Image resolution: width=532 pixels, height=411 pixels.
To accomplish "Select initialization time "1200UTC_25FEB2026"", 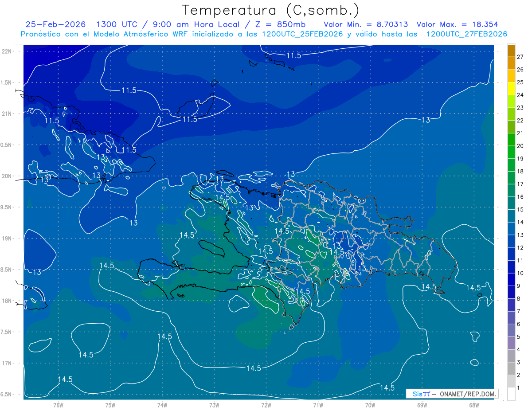I will click(302, 34).
